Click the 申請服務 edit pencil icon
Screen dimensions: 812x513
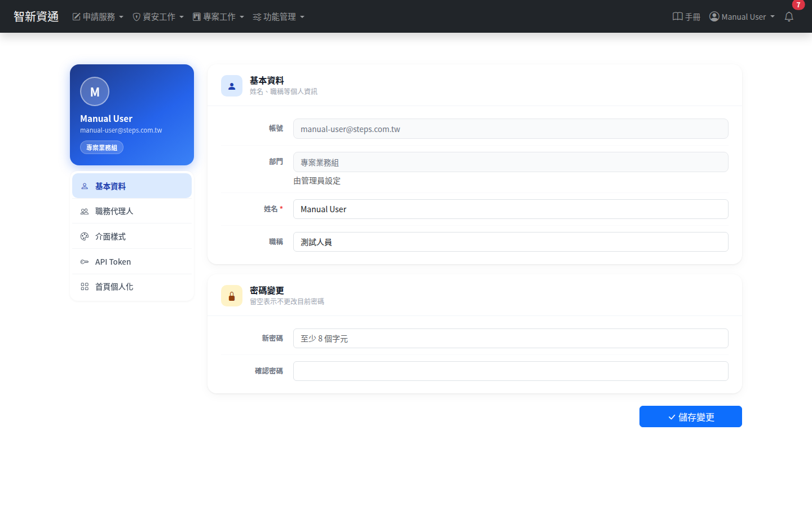[76, 17]
